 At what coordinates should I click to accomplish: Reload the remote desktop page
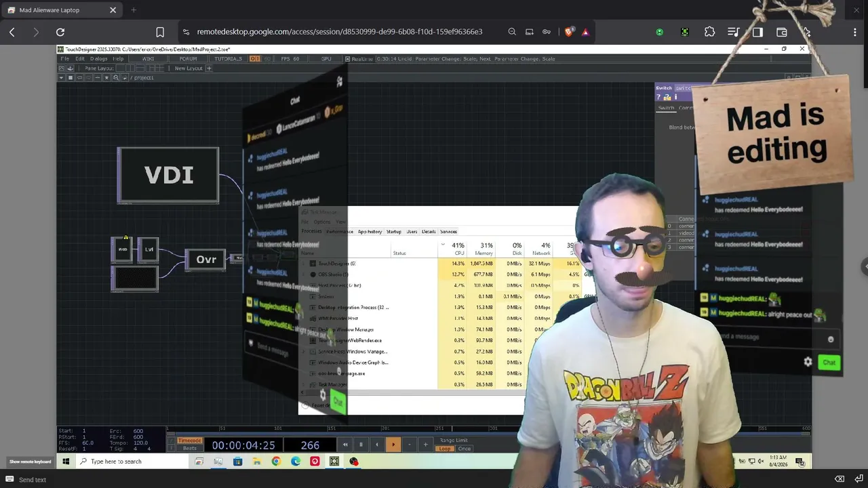click(60, 32)
